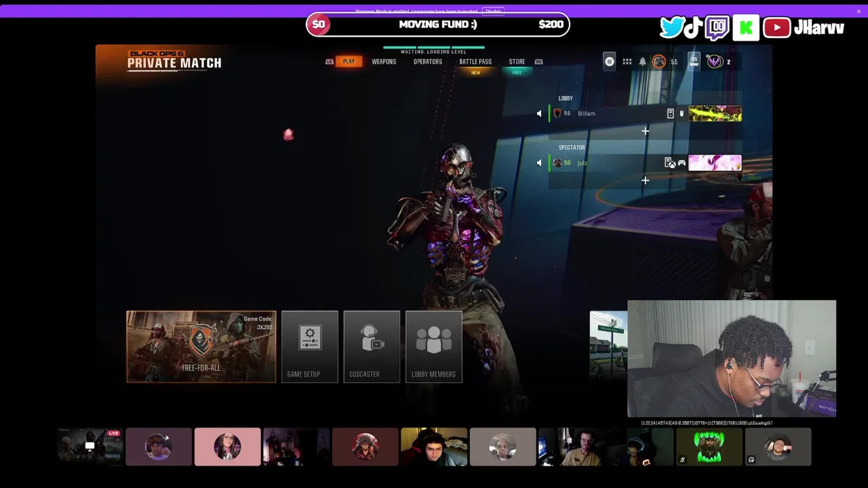This screenshot has height=488, width=868.
Task: Select the red-haired avatar participant tile
Action: pos(365,447)
